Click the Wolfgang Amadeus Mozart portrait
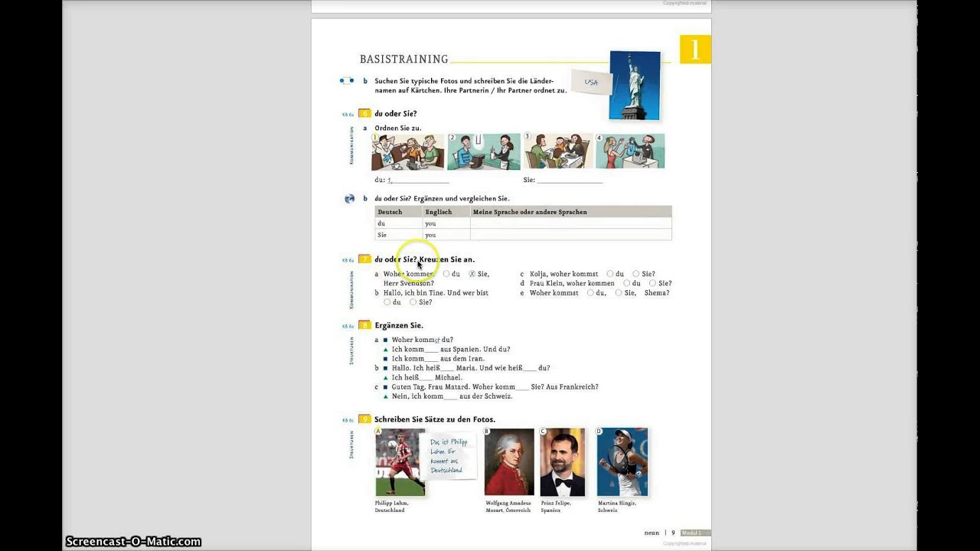 509,462
